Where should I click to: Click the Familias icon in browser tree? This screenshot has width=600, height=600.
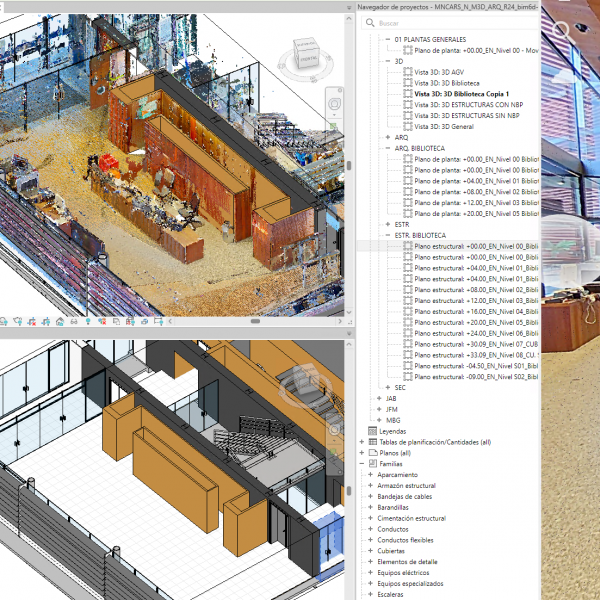point(372,464)
